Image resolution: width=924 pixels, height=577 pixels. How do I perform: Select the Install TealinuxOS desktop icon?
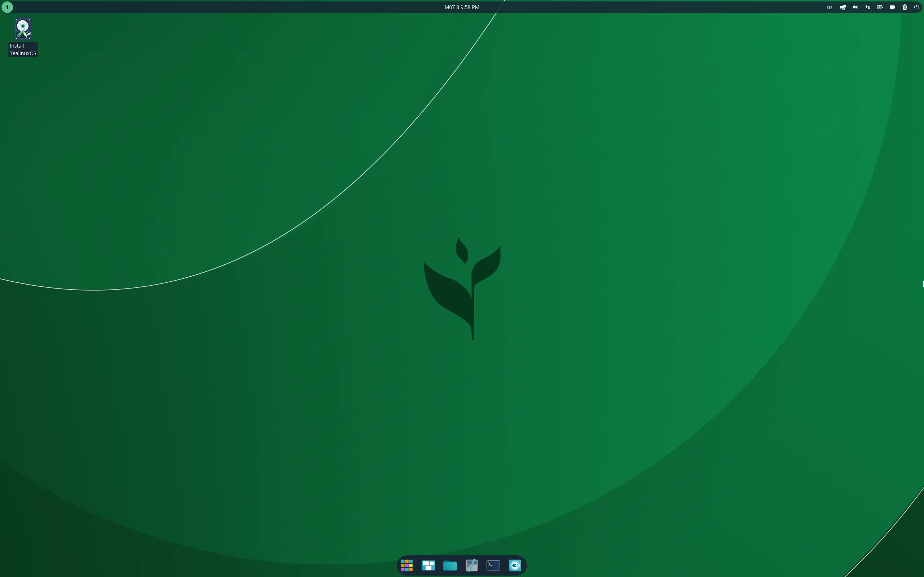tap(22, 28)
